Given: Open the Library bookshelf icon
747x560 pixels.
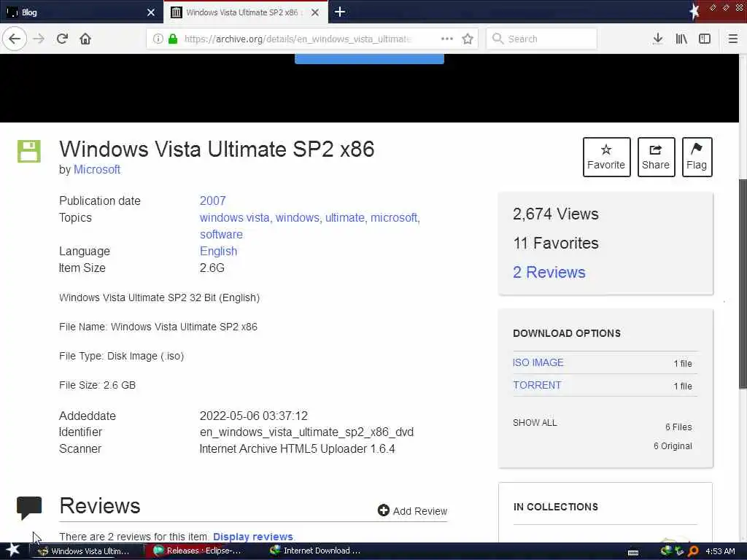Looking at the screenshot, I should coord(681,39).
